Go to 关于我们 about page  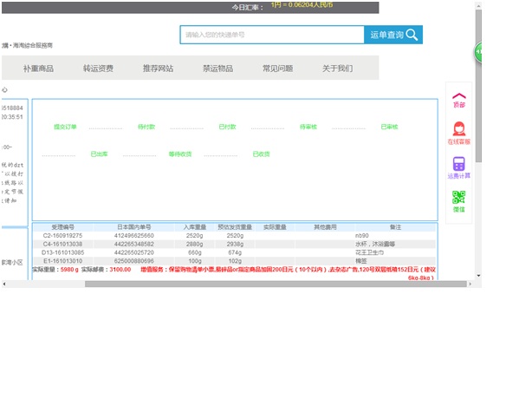[337, 68]
